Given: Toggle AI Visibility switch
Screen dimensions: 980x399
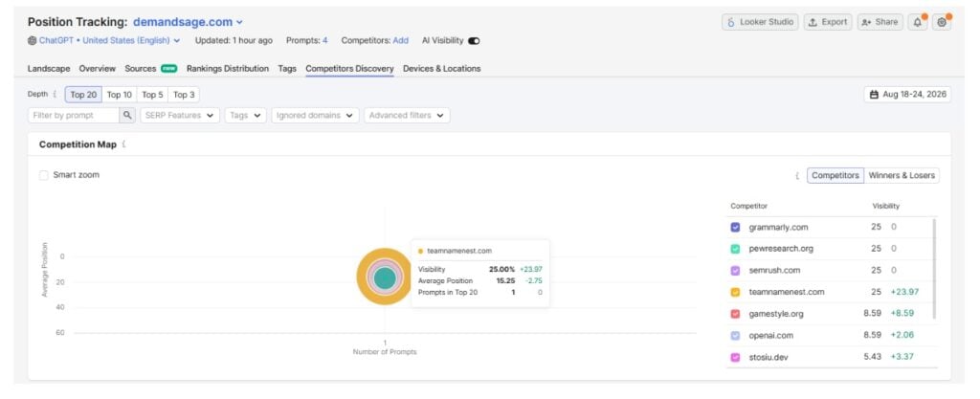Looking at the screenshot, I should 474,40.
